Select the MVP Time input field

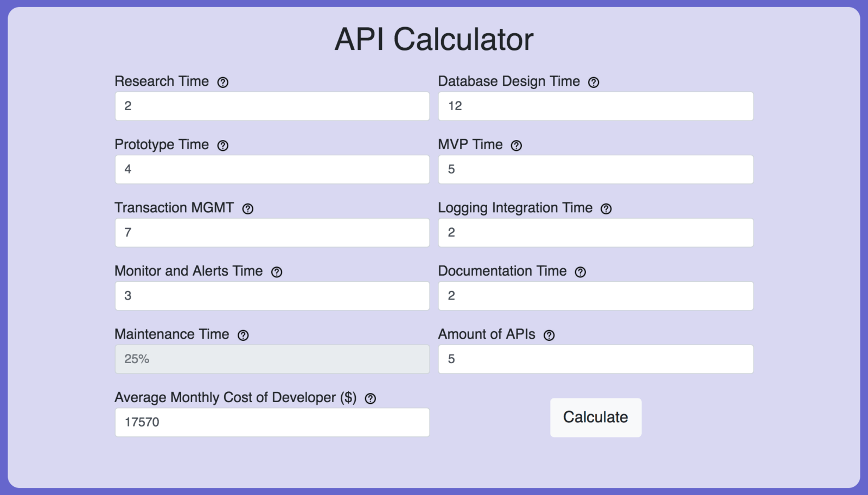click(595, 169)
